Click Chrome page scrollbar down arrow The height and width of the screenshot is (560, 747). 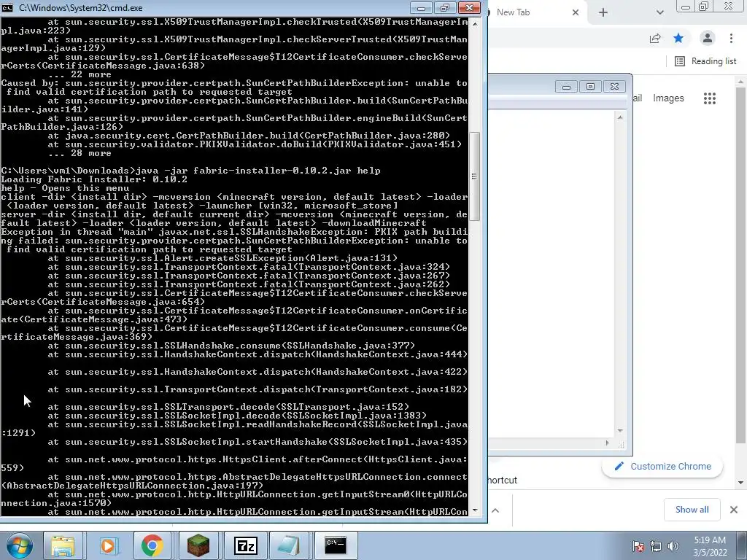[x=741, y=483]
